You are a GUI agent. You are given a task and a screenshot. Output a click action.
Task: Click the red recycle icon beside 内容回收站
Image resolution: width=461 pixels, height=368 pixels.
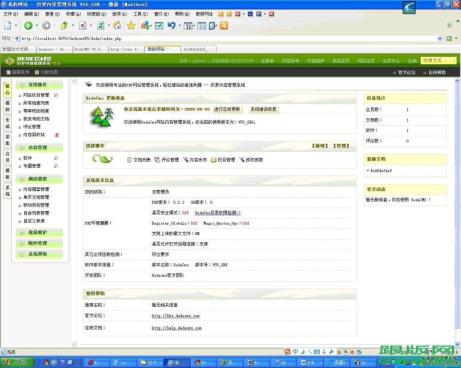57,135
